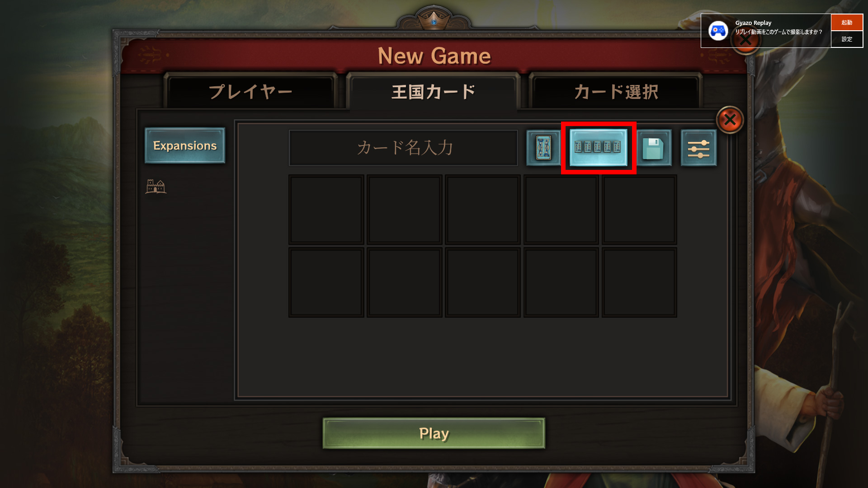Open the sliders settings icon
Screen dimensions: 868x488
(x=698, y=148)
